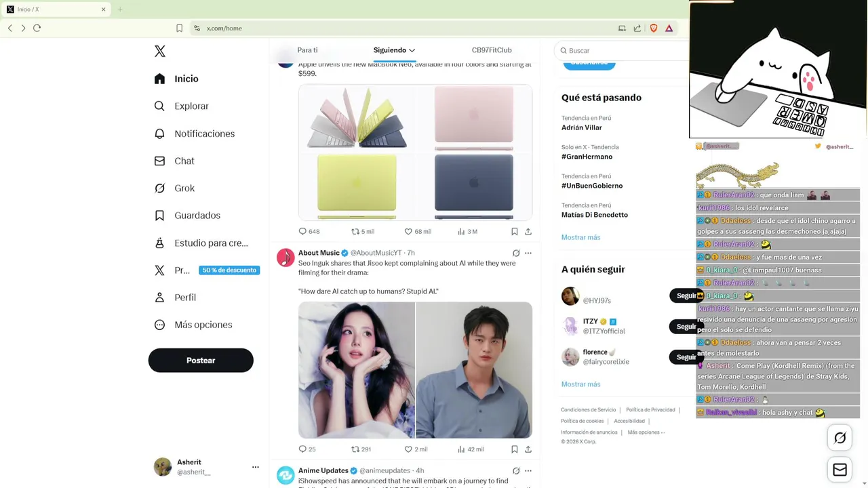Go back in browser
This screenshot has width=868, height=488.
10,28
